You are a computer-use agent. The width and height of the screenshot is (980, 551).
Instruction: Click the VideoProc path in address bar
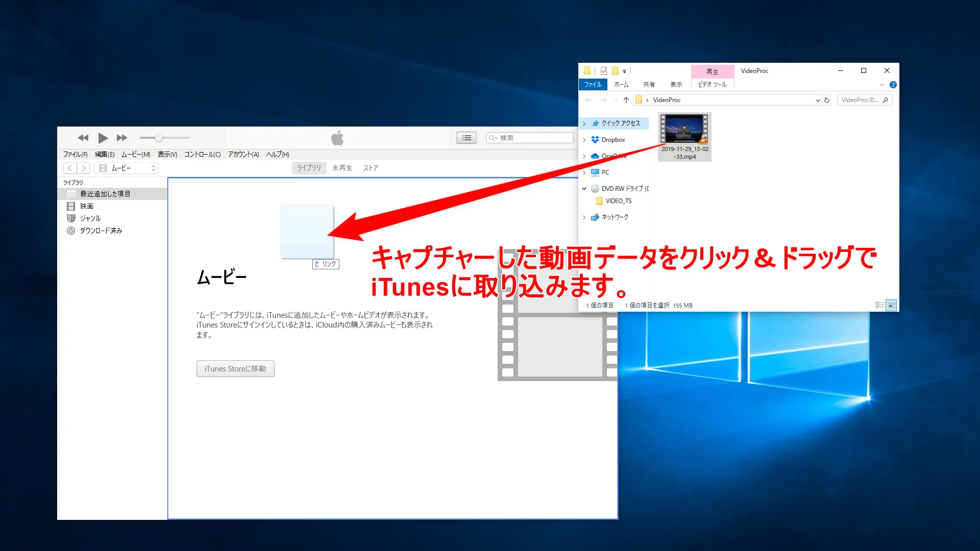pyautogui.click(x=667, y=100)
